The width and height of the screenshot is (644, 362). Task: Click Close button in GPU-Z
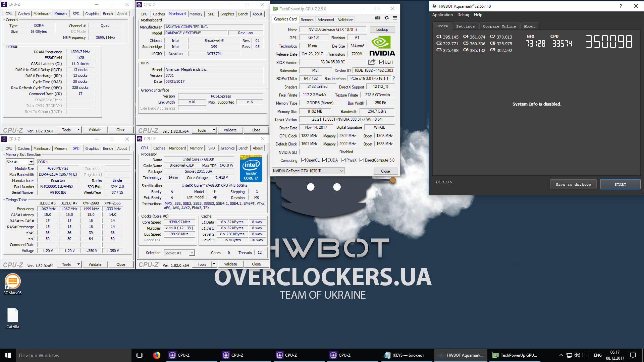[x=385, y=171]
